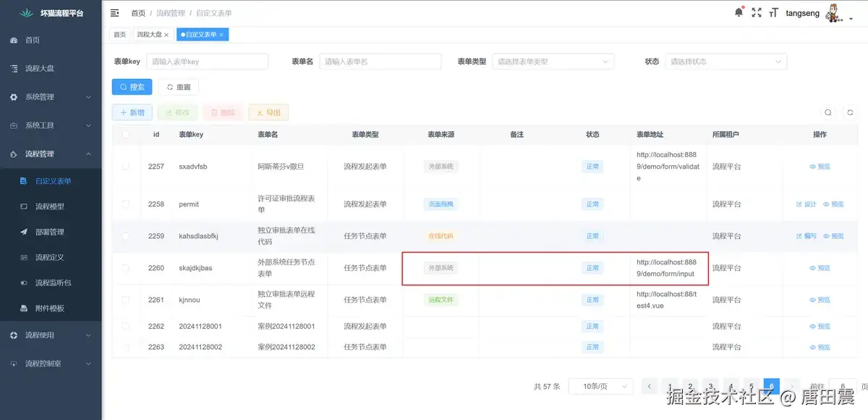Switch to the 流程大盘 page tab
Image resolution: width=868 pixels, height=420 pixels.
pos(153,35)
